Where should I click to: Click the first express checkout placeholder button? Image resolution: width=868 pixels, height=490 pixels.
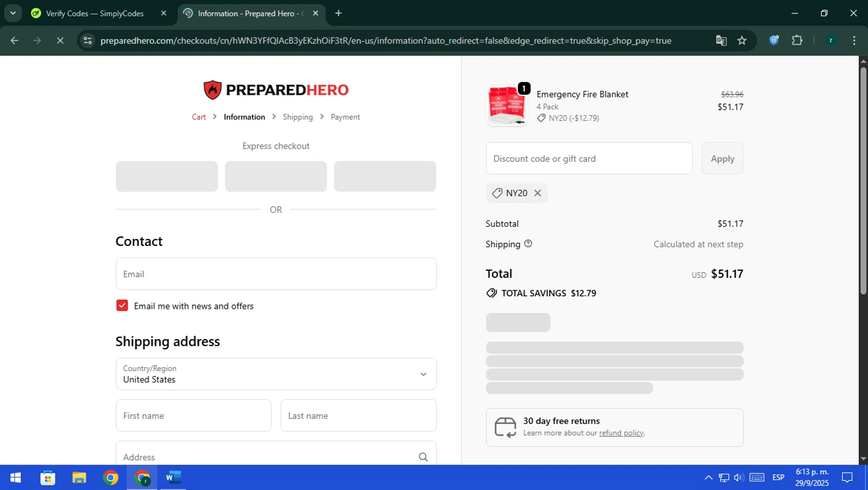(x=167, y=176)
